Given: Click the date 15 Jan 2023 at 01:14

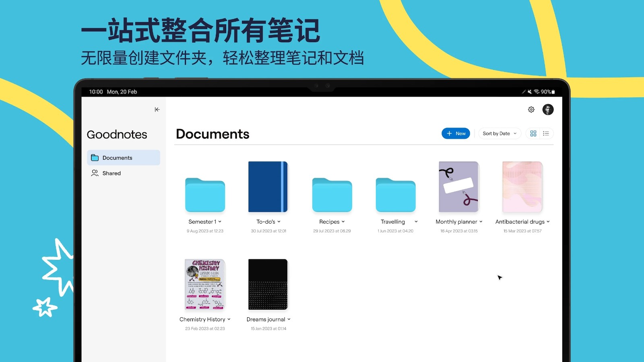Looking at the screenshot, I should pos(268,329).
